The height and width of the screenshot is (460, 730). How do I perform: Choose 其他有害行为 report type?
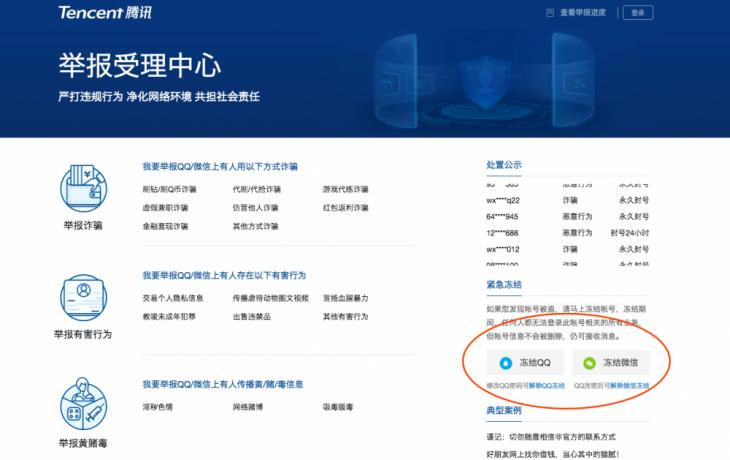pos(345,317)
